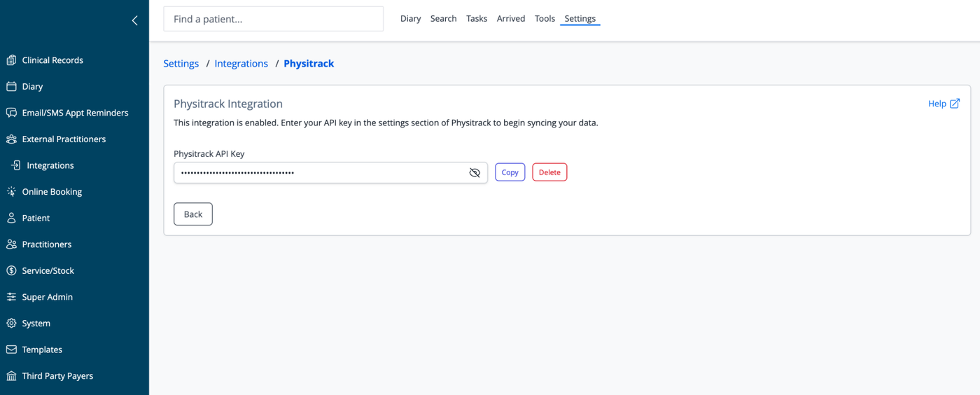Click the Physitrack API Key label
Screen dimensions: 980x395
point(209,153)
